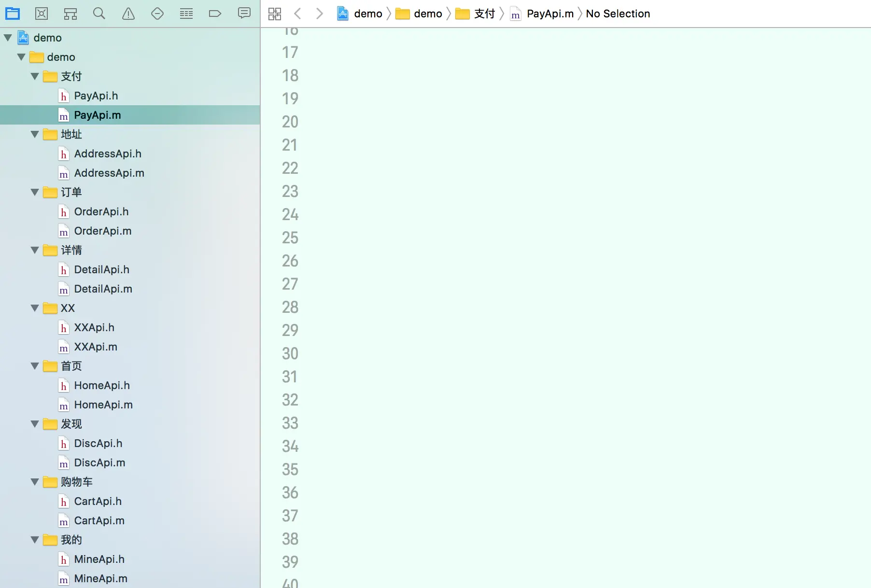Open the No Selection symbol menu

point(618,14)
